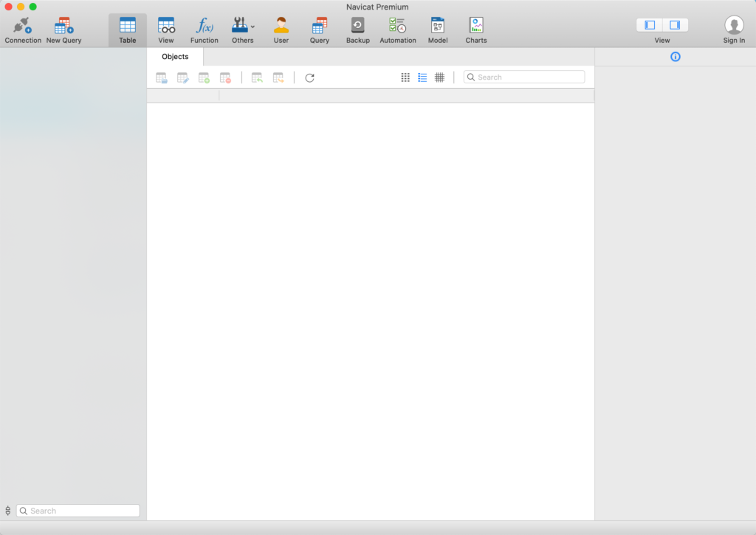This screenshot has height=535, width=756.
Task: Toggle the right information pane visibility
Action: pos(675,25)
